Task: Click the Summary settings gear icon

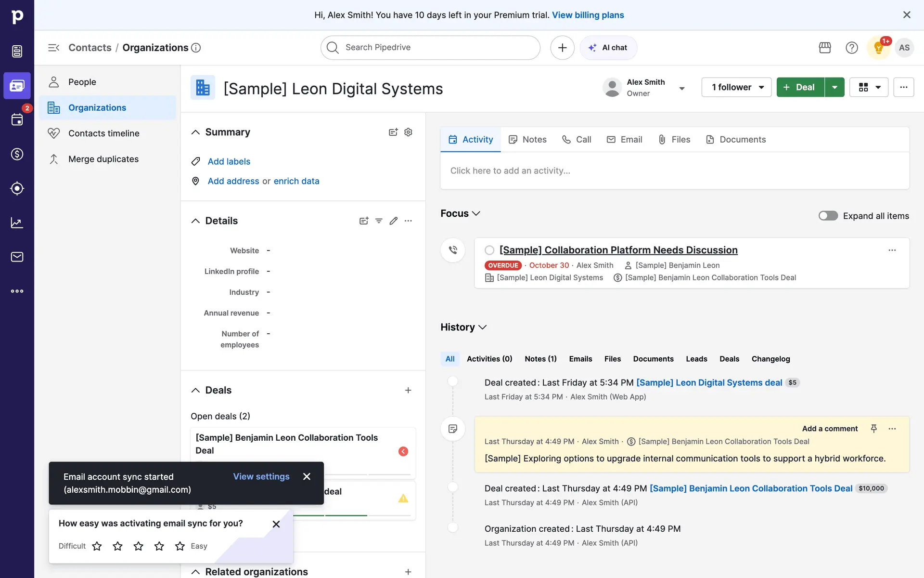Action: click(408, 132)
